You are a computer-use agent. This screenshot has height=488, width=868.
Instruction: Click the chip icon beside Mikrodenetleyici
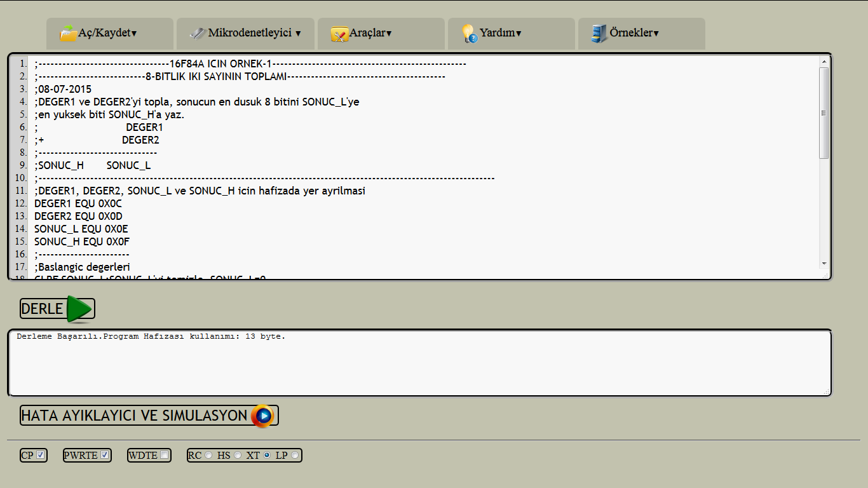pyautogui.click(x=198, y=33)
